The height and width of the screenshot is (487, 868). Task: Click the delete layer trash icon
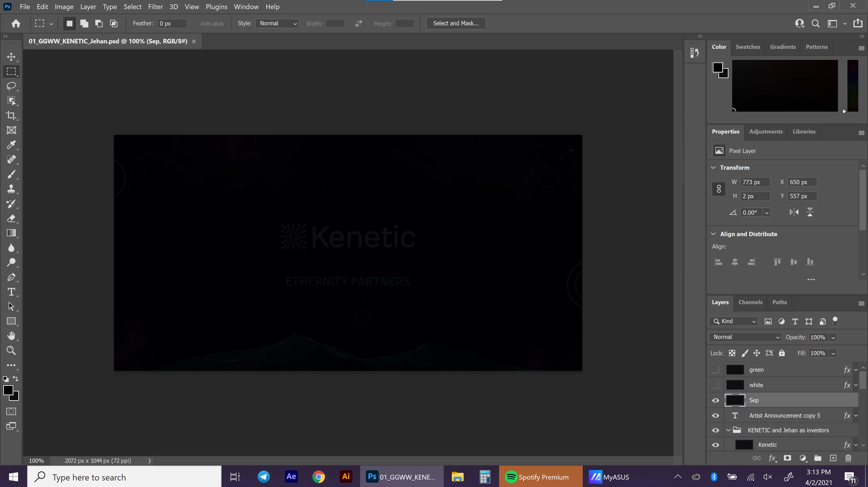pyautogui.click(x=848, y=458)
